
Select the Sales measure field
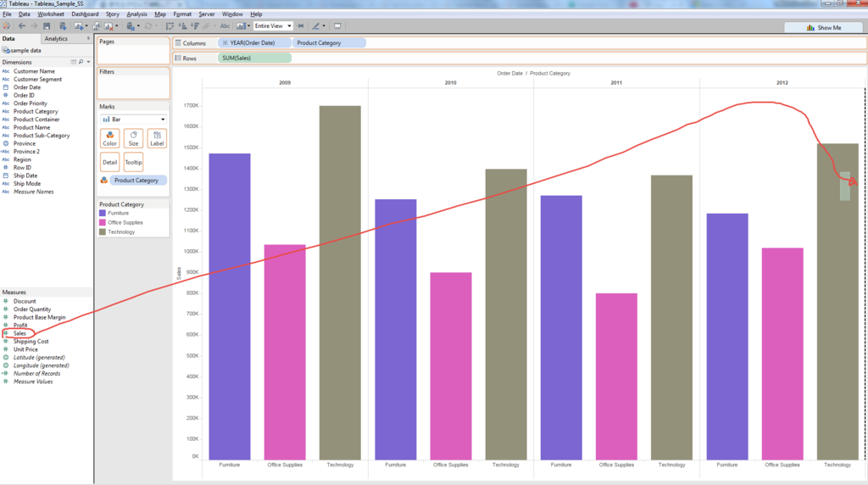click(20, 333)
